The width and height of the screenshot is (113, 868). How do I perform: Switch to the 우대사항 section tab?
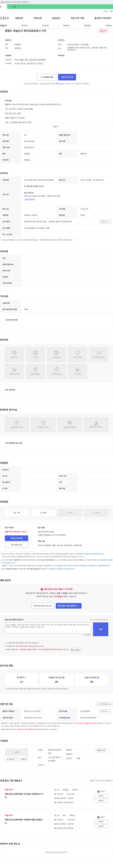pos(45,26)
